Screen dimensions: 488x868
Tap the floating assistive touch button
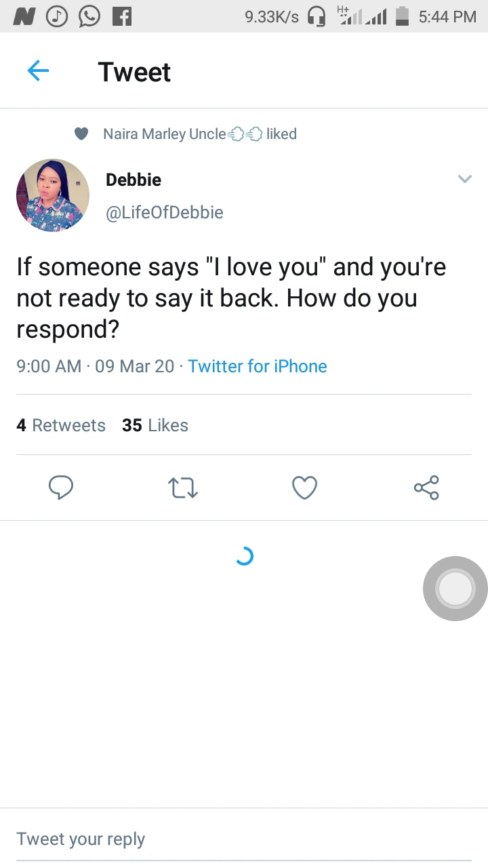point(455,589)
